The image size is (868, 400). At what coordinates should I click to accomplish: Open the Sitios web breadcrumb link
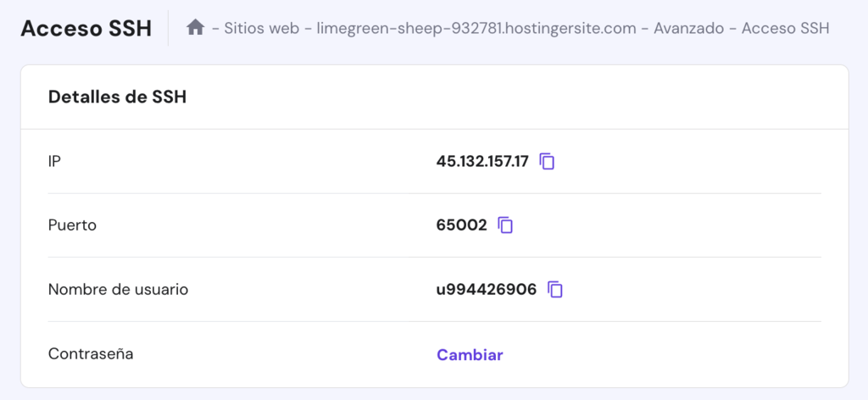(x=262, y=28)
